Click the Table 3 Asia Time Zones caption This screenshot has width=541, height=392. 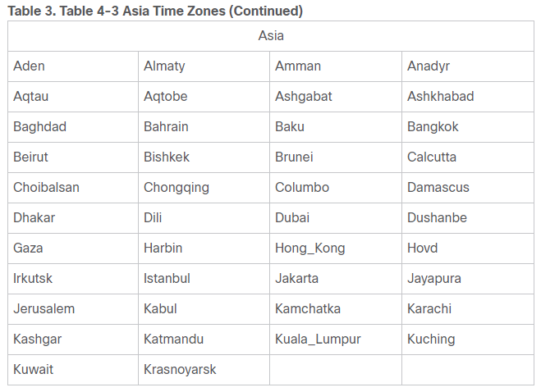(x=155, y=11)
